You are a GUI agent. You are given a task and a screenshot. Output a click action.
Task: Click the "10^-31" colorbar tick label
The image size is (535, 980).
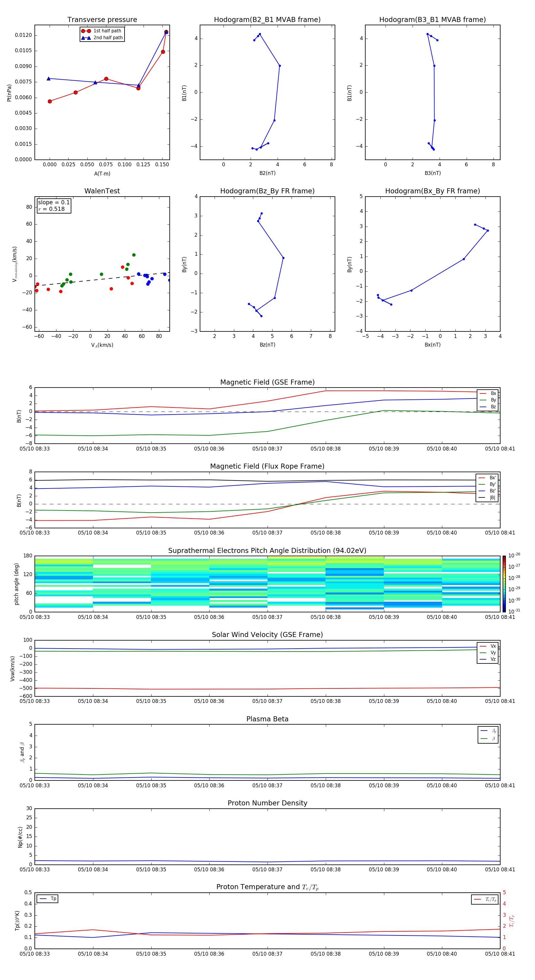click(514, 611)
